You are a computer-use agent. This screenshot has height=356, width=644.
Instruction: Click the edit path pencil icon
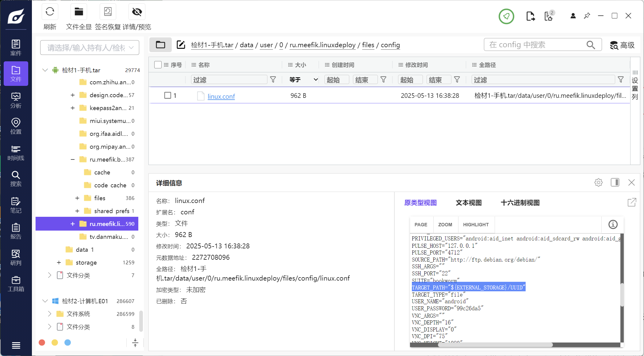[181, 45]
